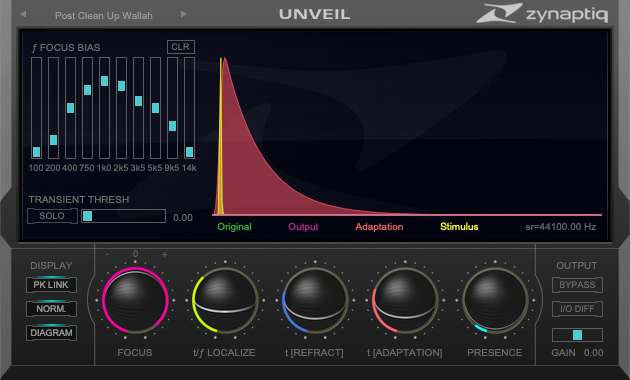Click the 400 Hz focus bias slider
The height and width of the screenshot is (380, 630).
pyautogui.click(x=70, y=108)
